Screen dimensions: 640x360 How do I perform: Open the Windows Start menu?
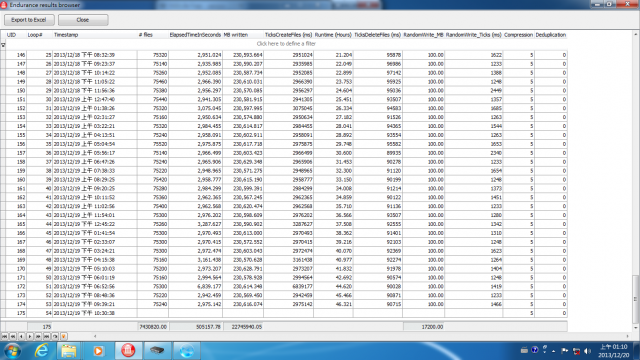click(x=12, y=351)
